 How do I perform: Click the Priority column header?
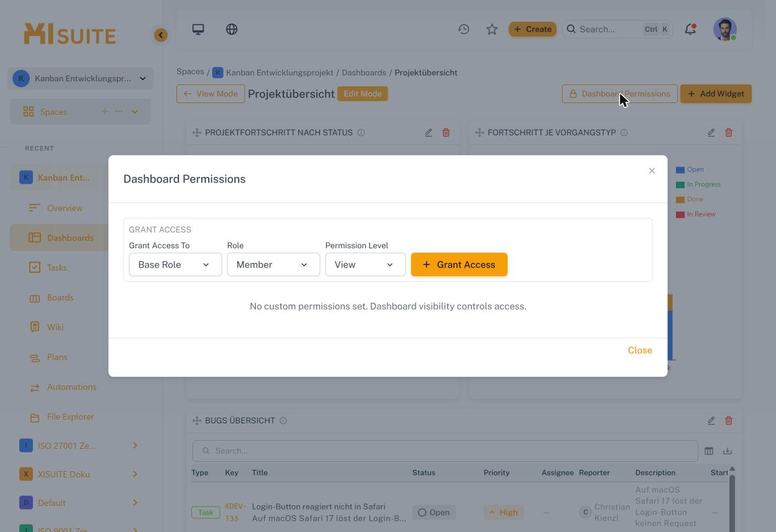496,472
